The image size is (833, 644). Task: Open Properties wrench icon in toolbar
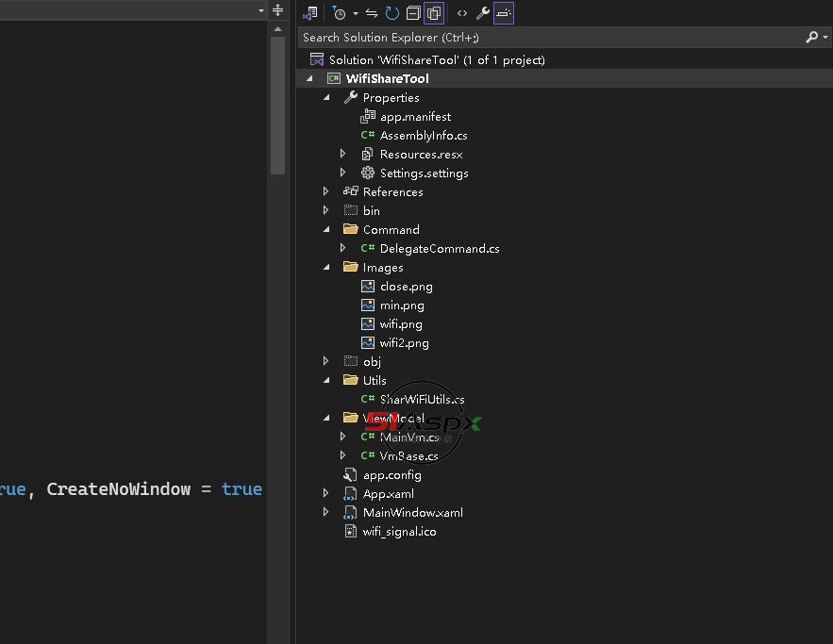482,13
